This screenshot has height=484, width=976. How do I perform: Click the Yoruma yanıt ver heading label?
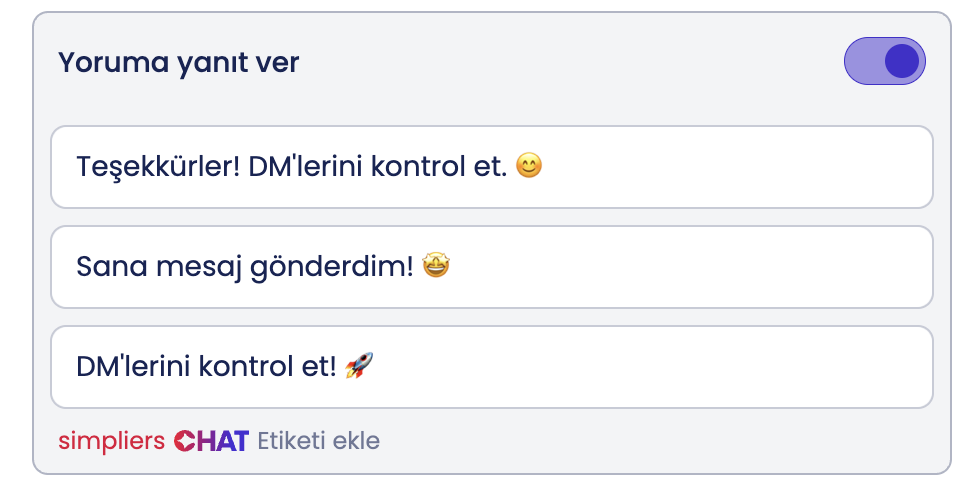click(x=179, y=63)
